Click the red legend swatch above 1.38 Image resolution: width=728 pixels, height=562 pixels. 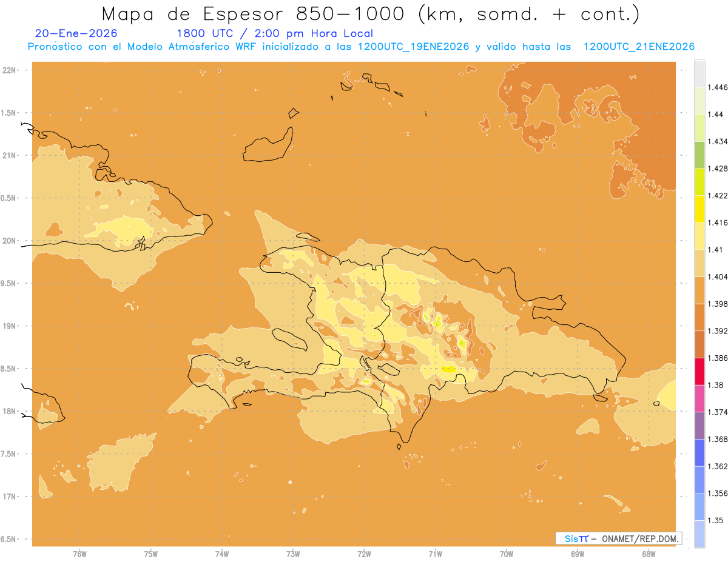click(x=699, y=372)
